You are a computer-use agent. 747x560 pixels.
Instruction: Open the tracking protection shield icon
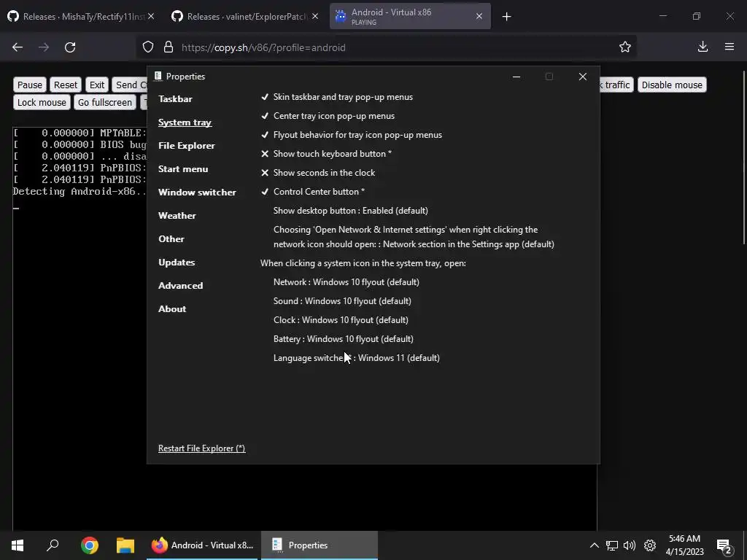pyautogui.click(x=148, y=47)
